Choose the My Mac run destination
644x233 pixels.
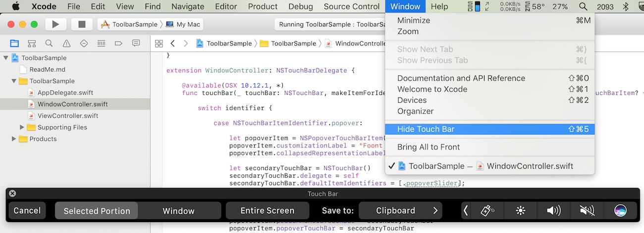[x=183, y=24]
